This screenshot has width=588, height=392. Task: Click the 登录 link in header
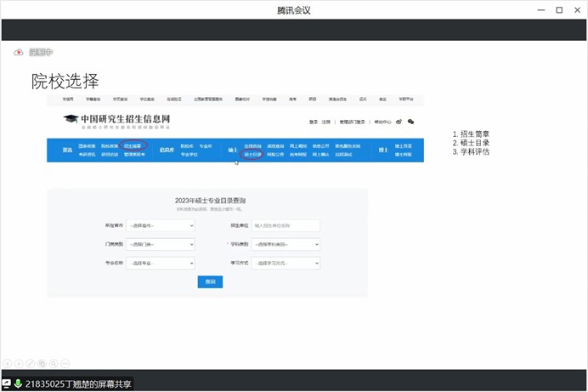[314, 122]
